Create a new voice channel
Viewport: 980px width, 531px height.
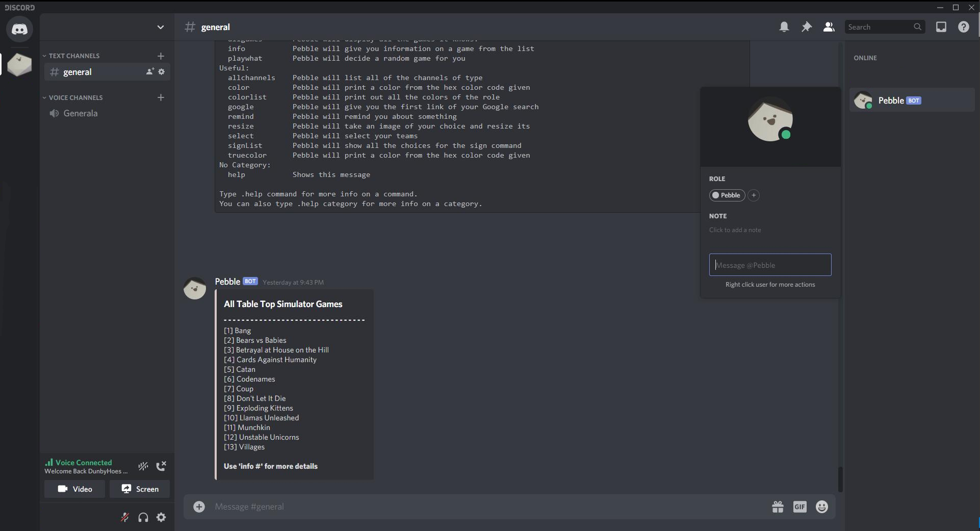pos(161,97)
